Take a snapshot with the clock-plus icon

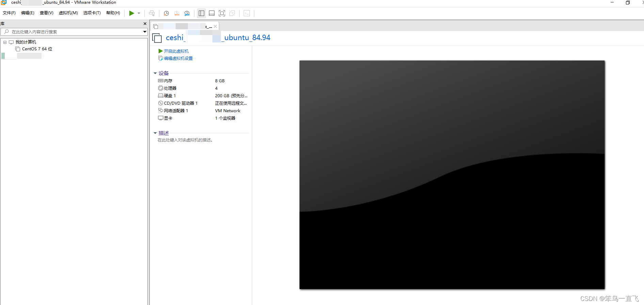[166, 13]
